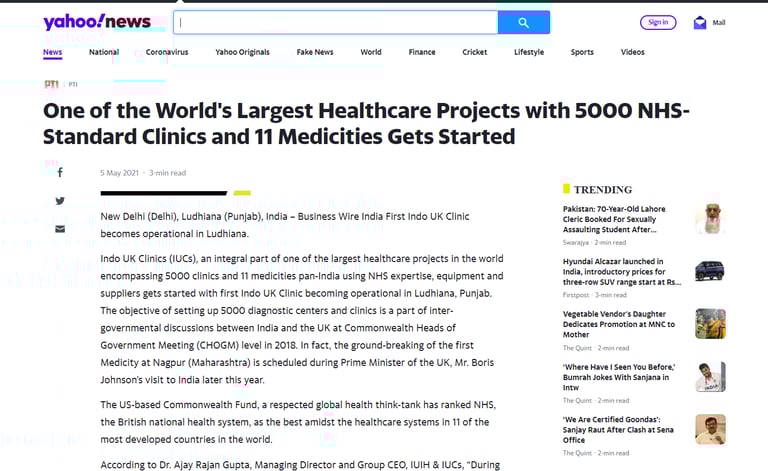Click the Bumrah story thumbnail
This screenshot has width=768, height=471.
[x=710, y=377]
